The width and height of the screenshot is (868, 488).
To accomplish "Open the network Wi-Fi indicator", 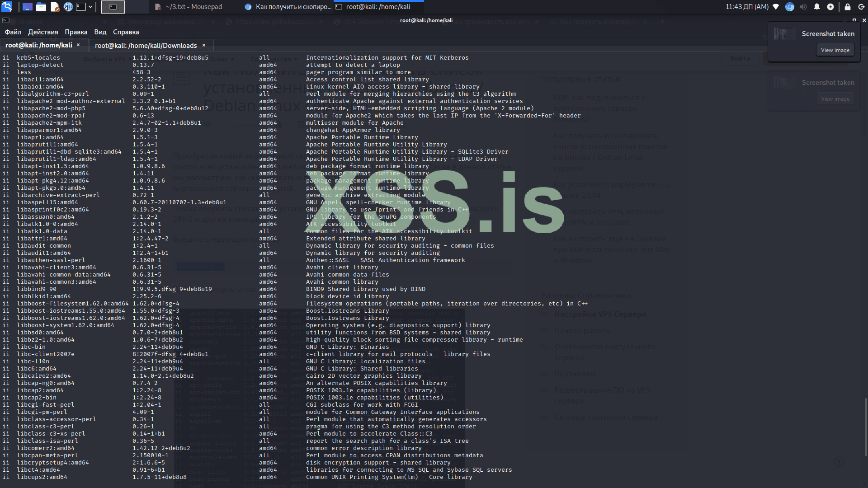I will pos(776,7).
